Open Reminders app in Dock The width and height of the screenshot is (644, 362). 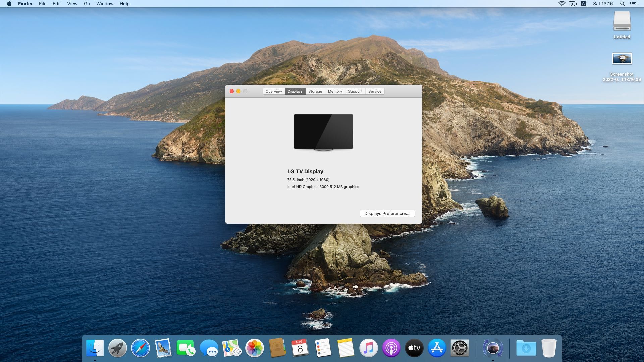[323, 348]
